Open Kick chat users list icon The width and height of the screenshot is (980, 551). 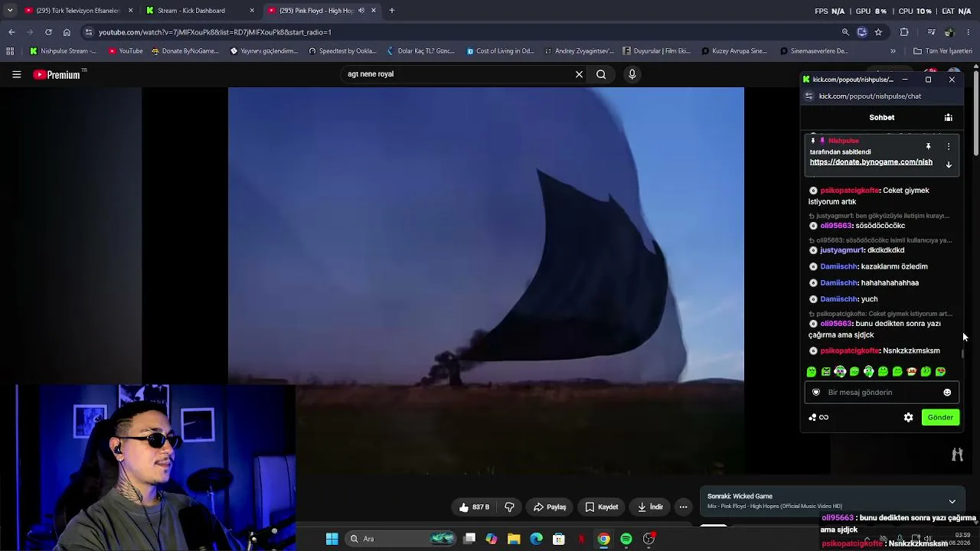(x=948, y=118)
